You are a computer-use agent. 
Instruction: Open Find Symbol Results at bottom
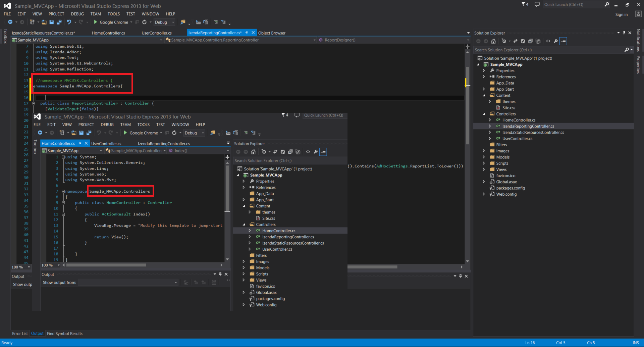[65, 334]
